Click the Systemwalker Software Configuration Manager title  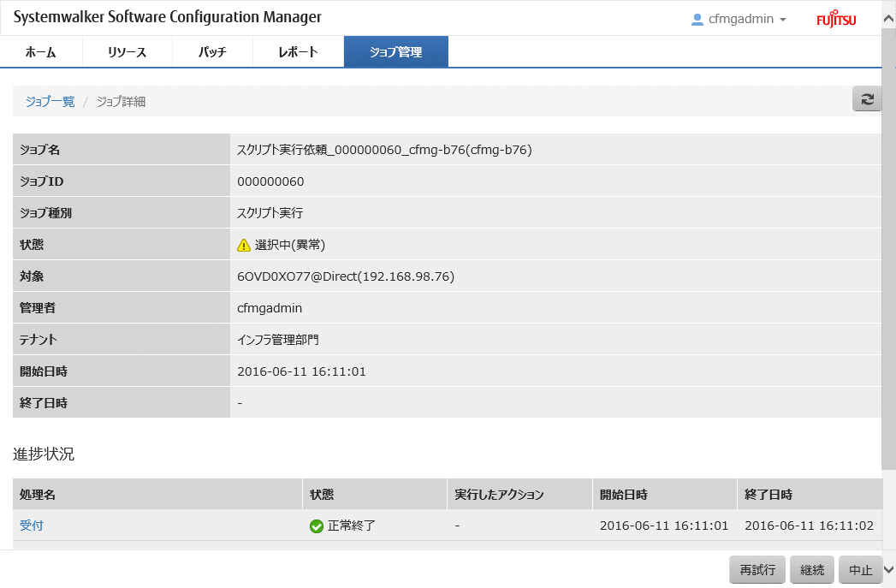[x=168, y=17]
